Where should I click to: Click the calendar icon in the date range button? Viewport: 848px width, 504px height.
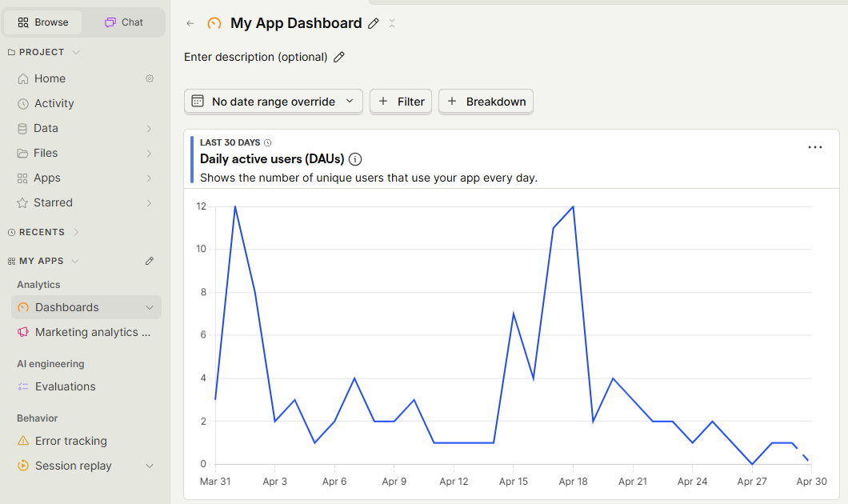coord(198,101)
